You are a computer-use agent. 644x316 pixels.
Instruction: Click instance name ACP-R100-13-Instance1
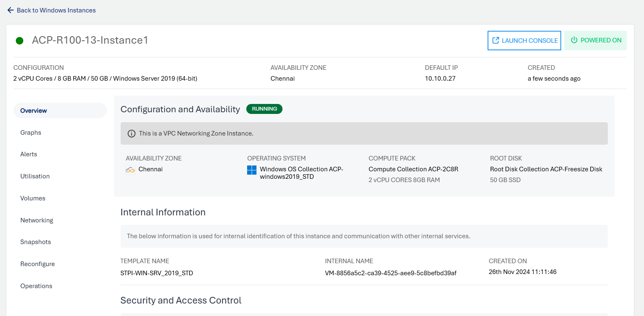coord(90,40)
